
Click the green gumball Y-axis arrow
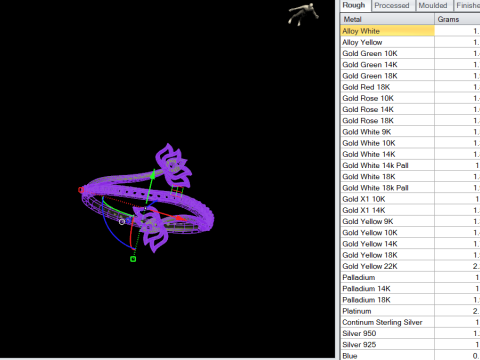click(x=152, y=175)
